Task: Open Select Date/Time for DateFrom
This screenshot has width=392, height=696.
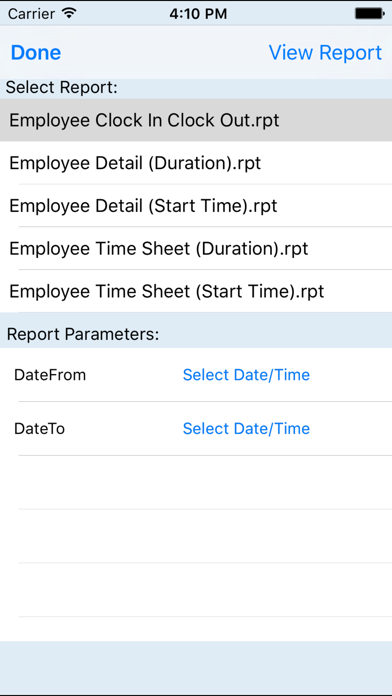Action: (246, 375)
